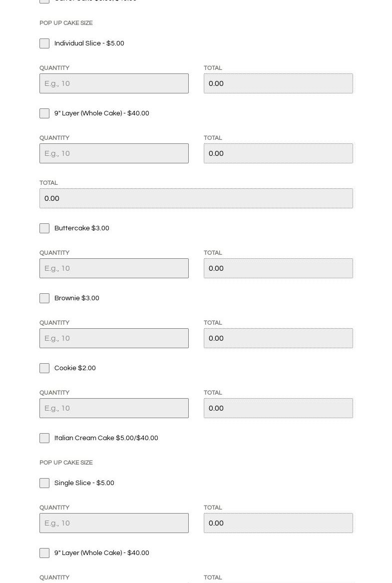The width and height of the screenshot is (392, 583).
Task: Tick the Italian Cream Cake checkbox
Action: tap(44, 438)
